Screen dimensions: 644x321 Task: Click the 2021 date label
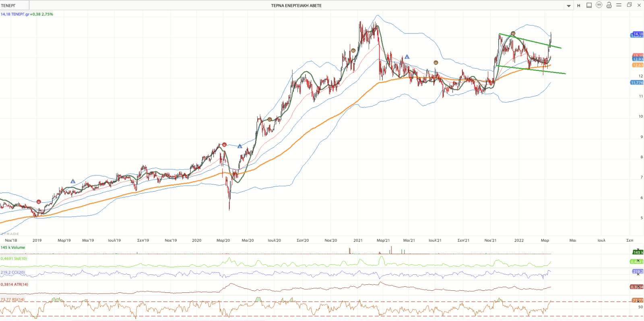click(358, 240)
